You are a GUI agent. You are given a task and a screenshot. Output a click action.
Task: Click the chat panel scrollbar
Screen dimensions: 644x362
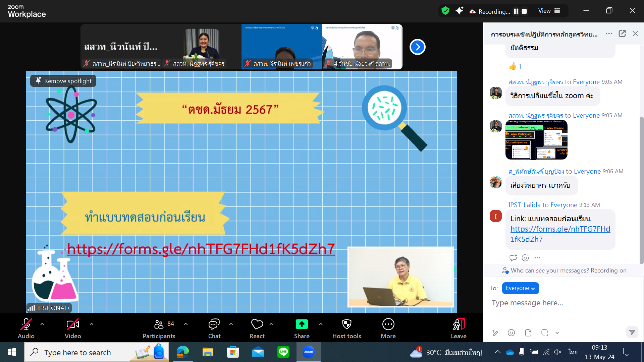tap(641, 190)
